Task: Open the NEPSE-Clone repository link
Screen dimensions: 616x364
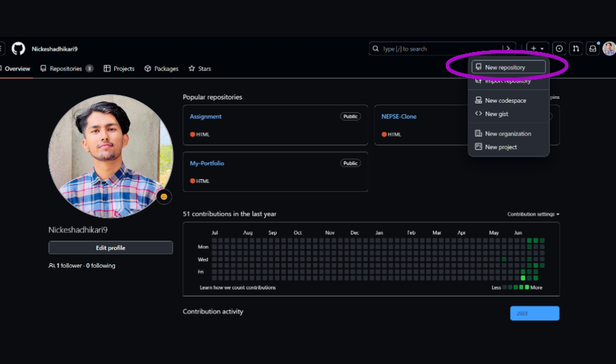Action: (x=399, y=117)
